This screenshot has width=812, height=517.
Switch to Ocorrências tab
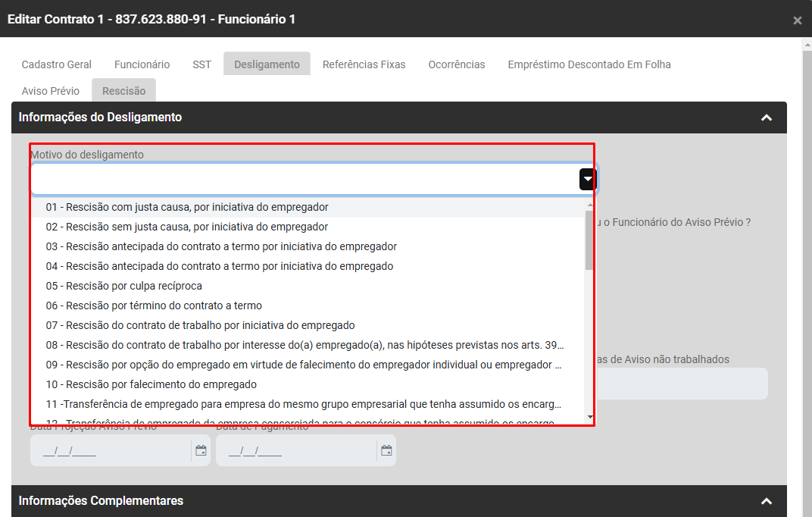[x=457, y=64]
